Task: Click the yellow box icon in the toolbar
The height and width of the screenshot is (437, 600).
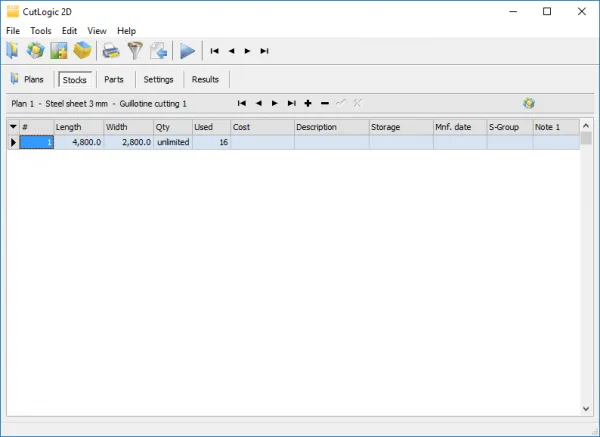Action: pyautogui.click(x=83, y=51)
